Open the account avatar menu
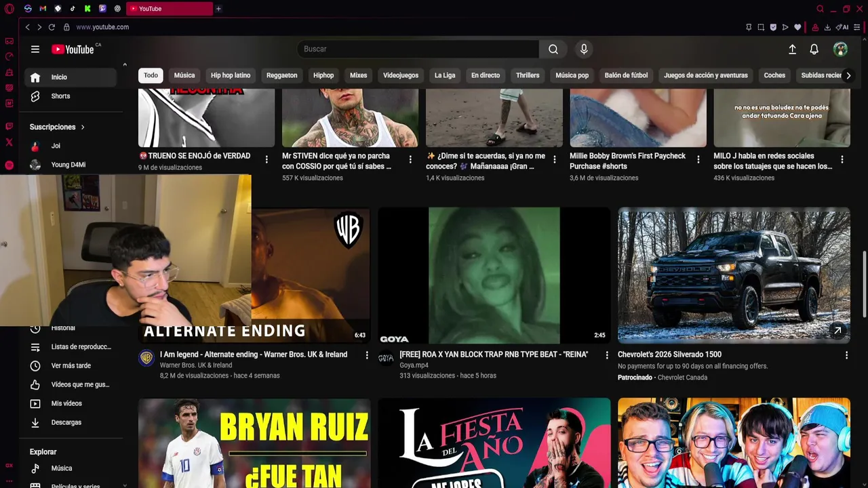 coord(840,49)
